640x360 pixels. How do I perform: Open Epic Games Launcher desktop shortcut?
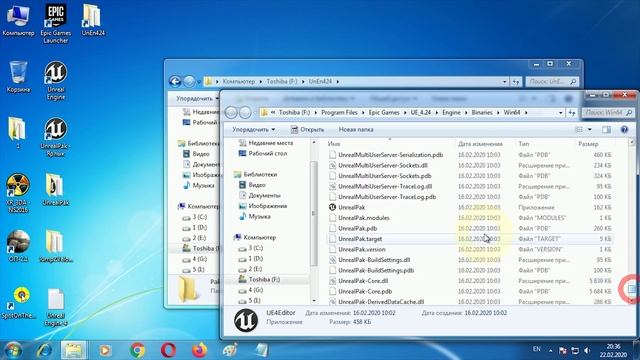[x=56, y=24]
